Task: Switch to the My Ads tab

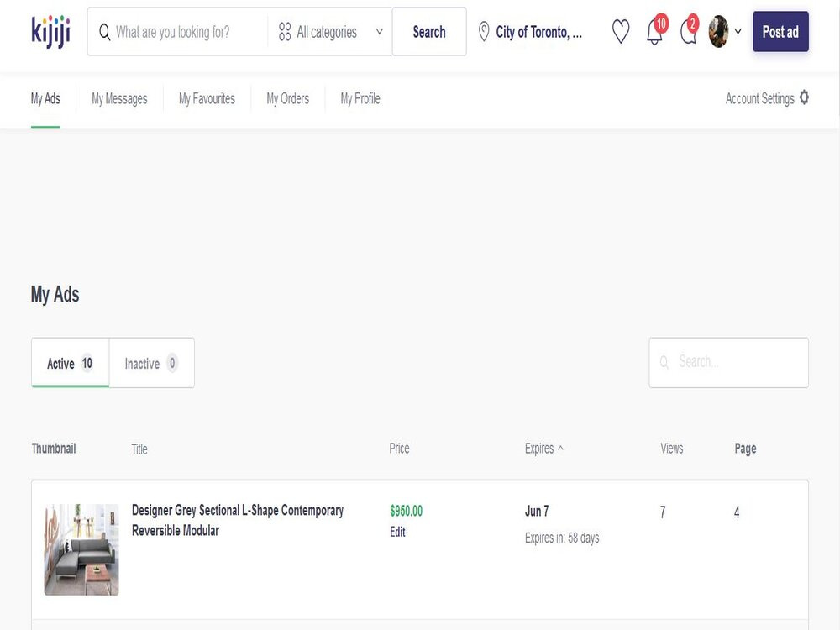Action: click(45, 98)
